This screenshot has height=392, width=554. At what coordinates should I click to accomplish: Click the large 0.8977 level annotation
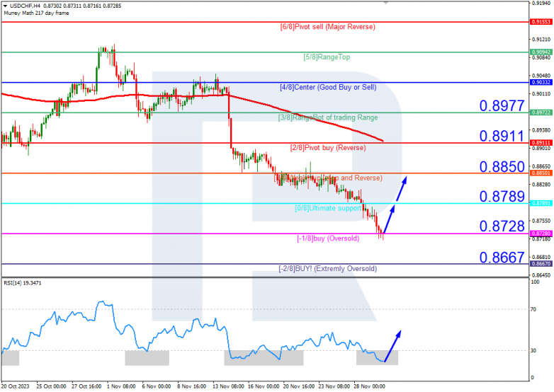click(x=502, y=105)
